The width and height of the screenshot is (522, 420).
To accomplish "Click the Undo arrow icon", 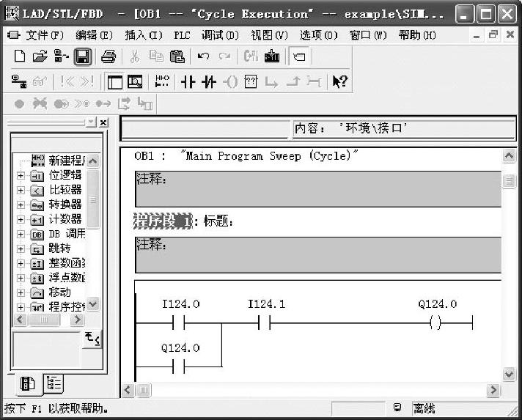I will (203, 56).
